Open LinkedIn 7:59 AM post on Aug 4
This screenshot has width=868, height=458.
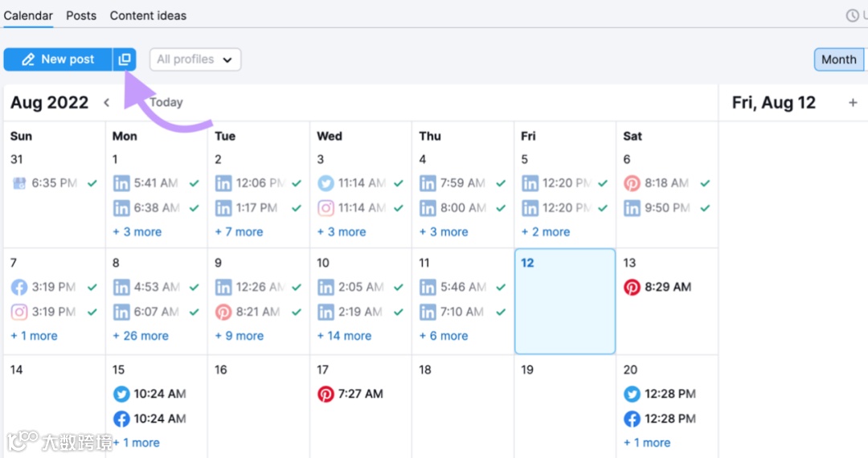(x=463, y=183)
